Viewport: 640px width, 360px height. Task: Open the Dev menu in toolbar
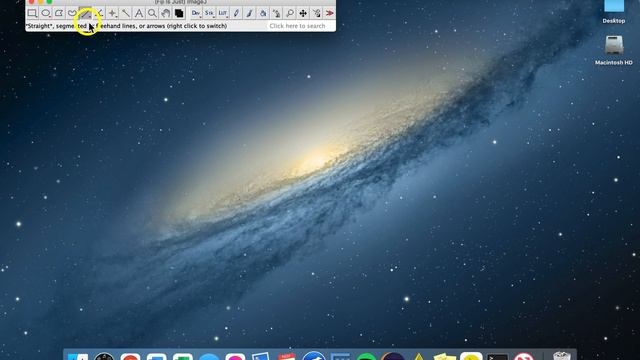(196, 13)
